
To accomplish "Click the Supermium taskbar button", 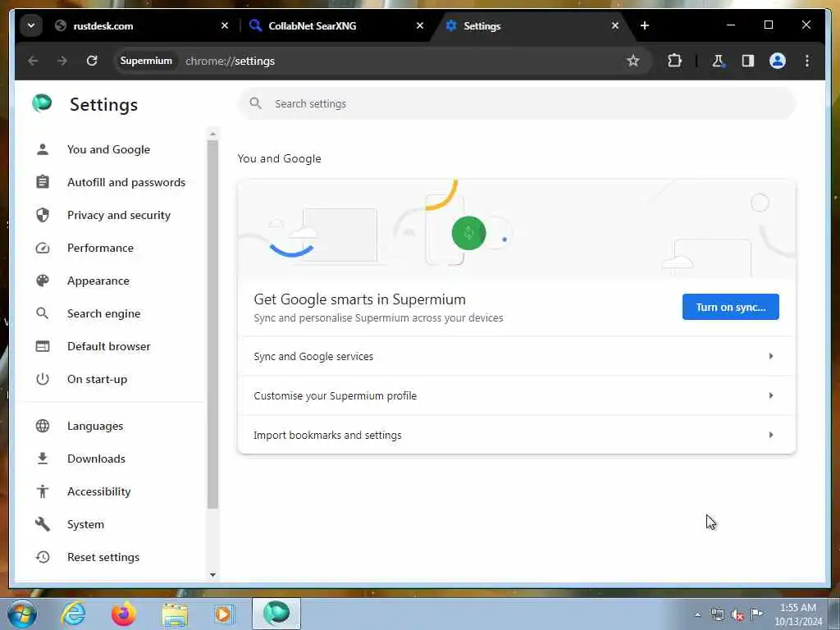I will tap(276, 614).
